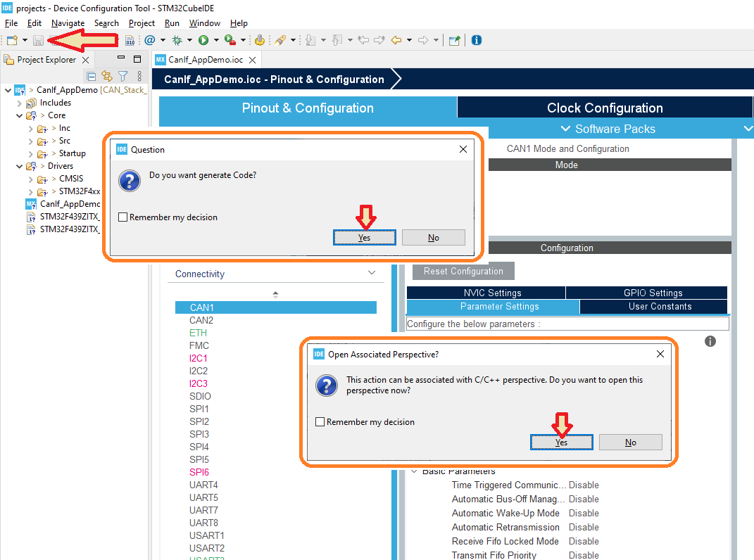
Task: Open dropdown arrow next to New icon
Action: [x=25, y=40]
